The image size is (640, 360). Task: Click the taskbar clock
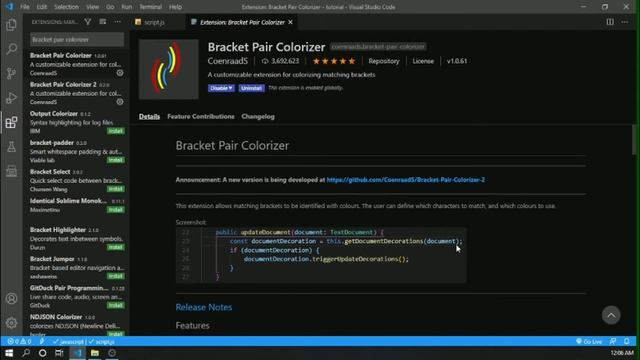(622, 353)
